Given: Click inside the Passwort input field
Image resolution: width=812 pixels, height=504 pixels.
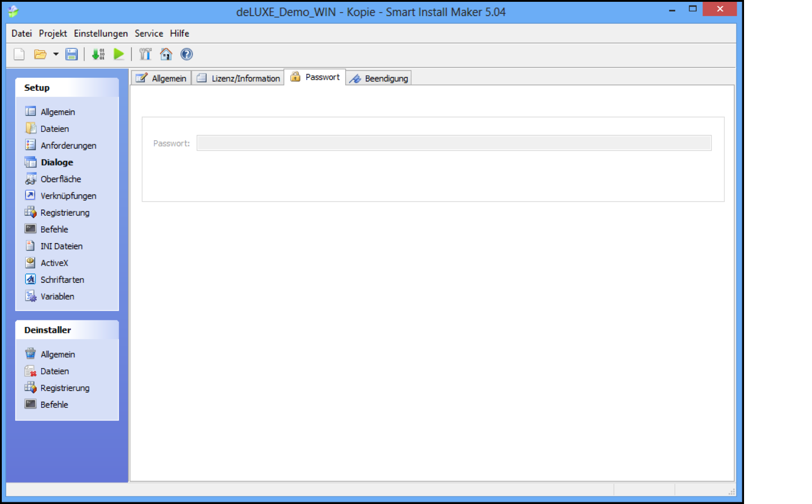Looking at the screenshot, I should pyautogui.click(x=453, y=143).
